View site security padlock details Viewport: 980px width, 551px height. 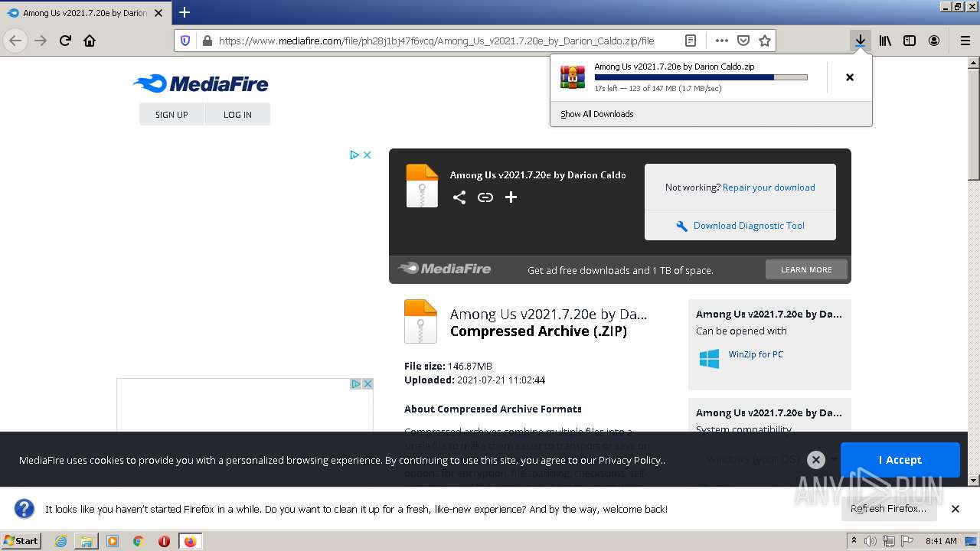click(206, 41)
